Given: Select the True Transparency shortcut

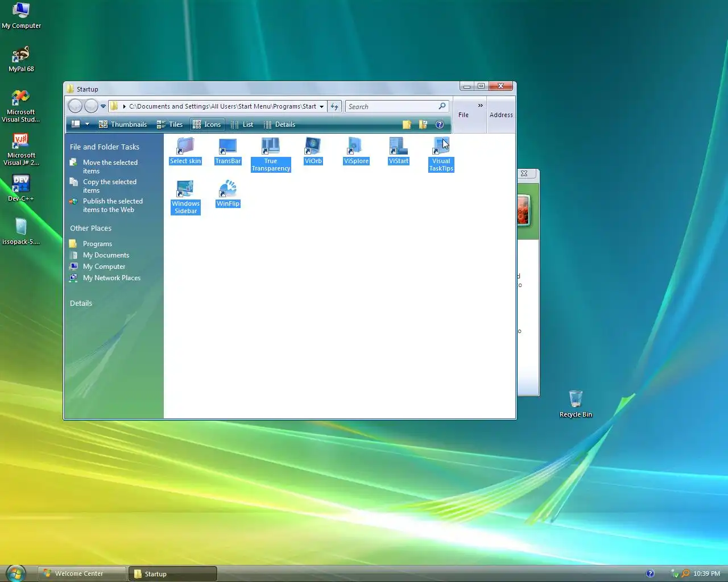Looking at the screenshot, I should coord(271,155).
